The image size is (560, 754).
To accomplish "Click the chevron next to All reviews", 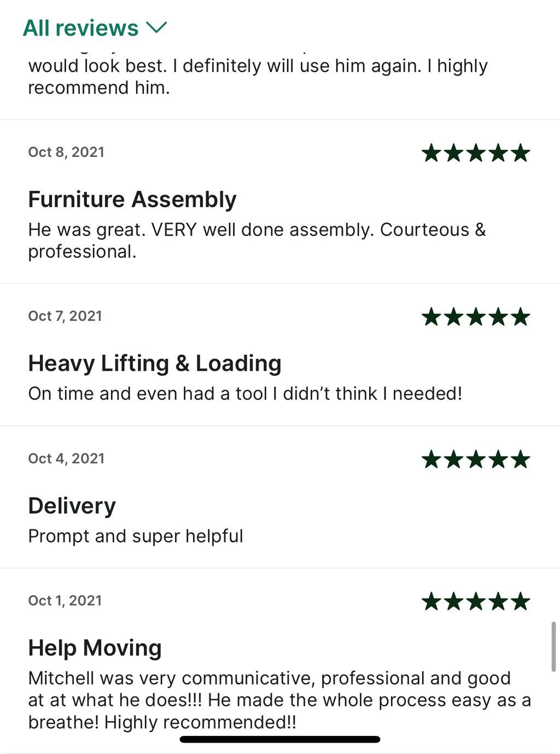I will click(x=156, y=27).
